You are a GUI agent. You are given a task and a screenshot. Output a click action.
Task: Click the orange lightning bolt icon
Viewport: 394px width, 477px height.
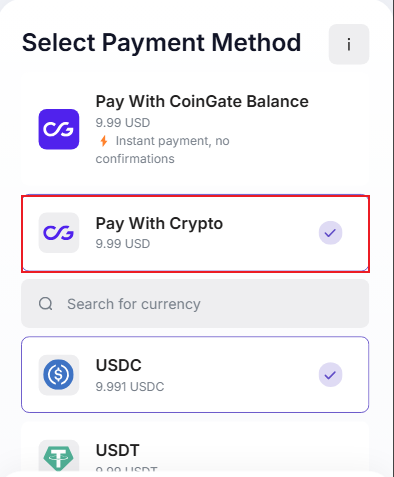[104, 141]
